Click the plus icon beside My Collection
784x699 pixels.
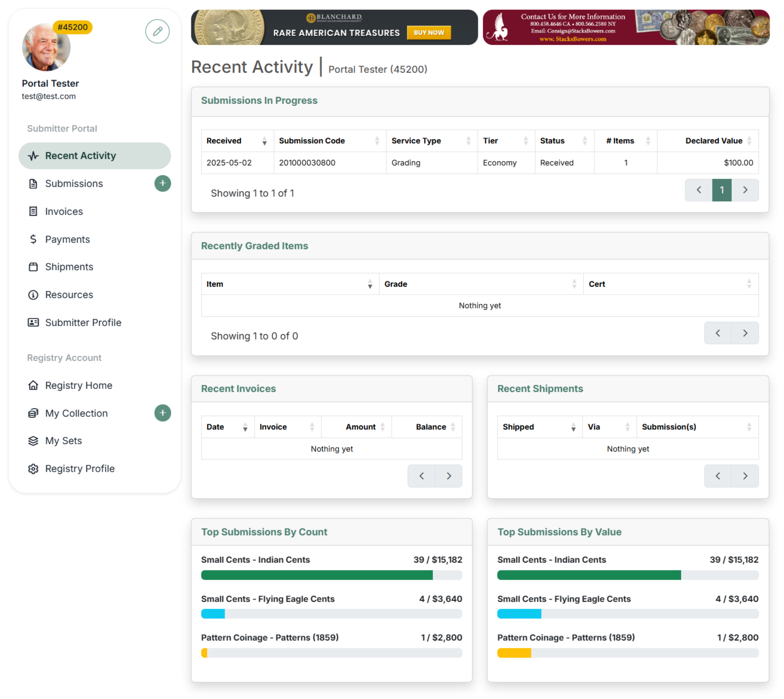coord(163,413)
